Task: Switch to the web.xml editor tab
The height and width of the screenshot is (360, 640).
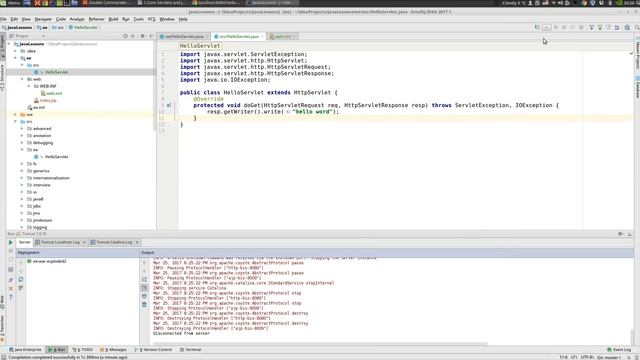Action: pos(282,37)
